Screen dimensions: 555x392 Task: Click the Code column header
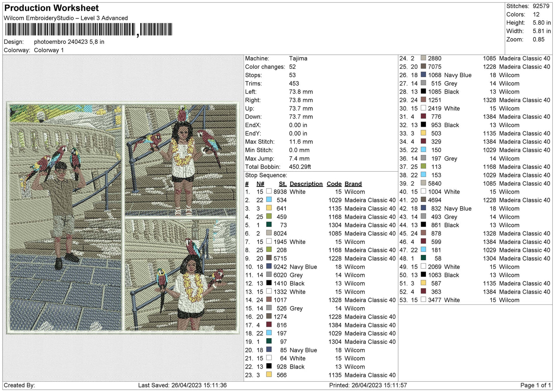(334, 184)
